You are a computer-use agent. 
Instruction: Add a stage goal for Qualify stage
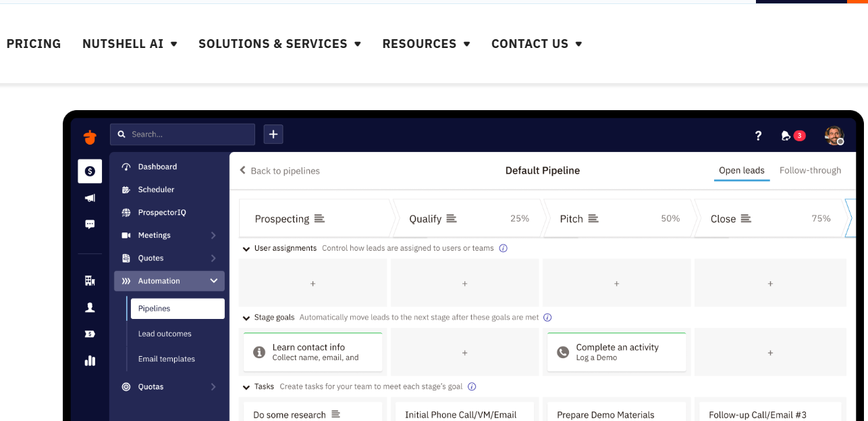coord(464,353)
